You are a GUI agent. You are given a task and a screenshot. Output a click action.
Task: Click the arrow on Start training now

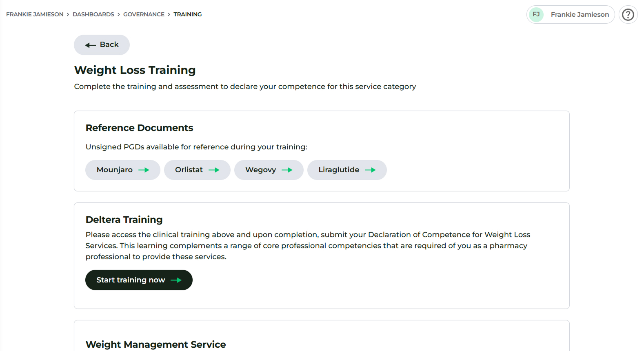(176, 280)
